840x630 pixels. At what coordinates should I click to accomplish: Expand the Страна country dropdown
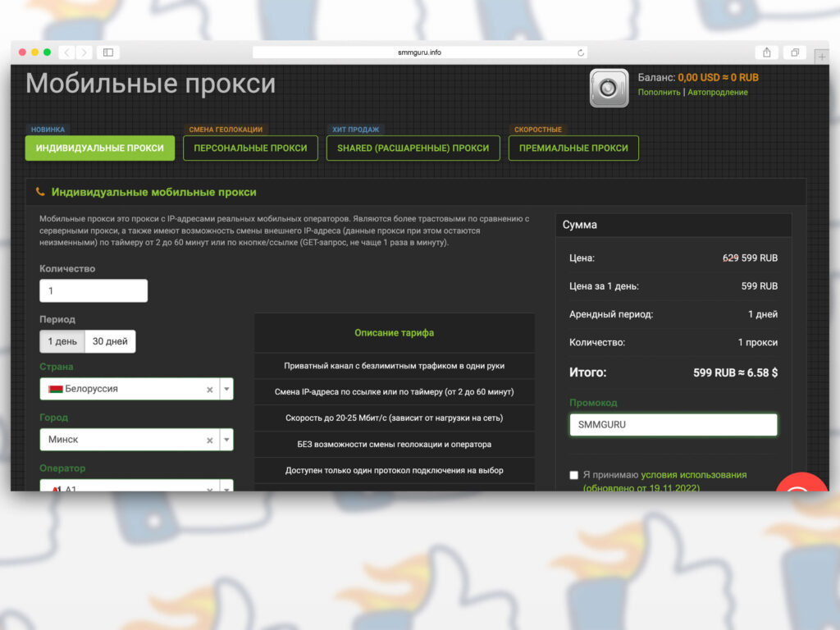click(226, 390)
